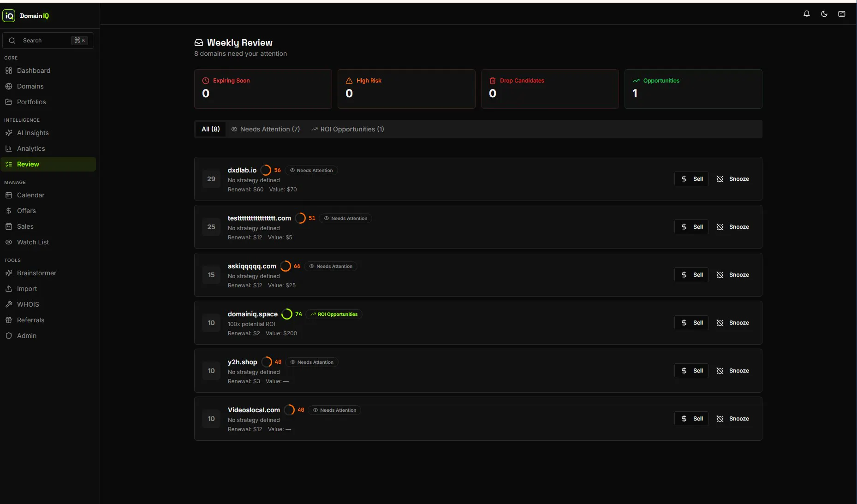
Task: Switch to Needs Attention (7) tab
Action: [266, 129]
